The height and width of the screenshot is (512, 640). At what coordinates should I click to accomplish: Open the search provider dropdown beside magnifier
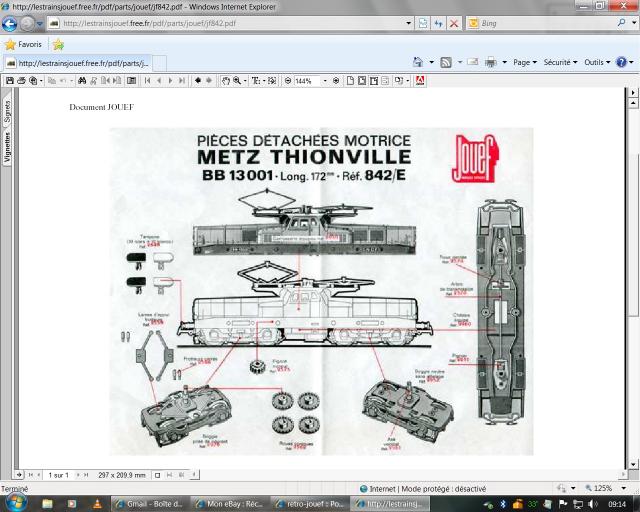point(633,23)
